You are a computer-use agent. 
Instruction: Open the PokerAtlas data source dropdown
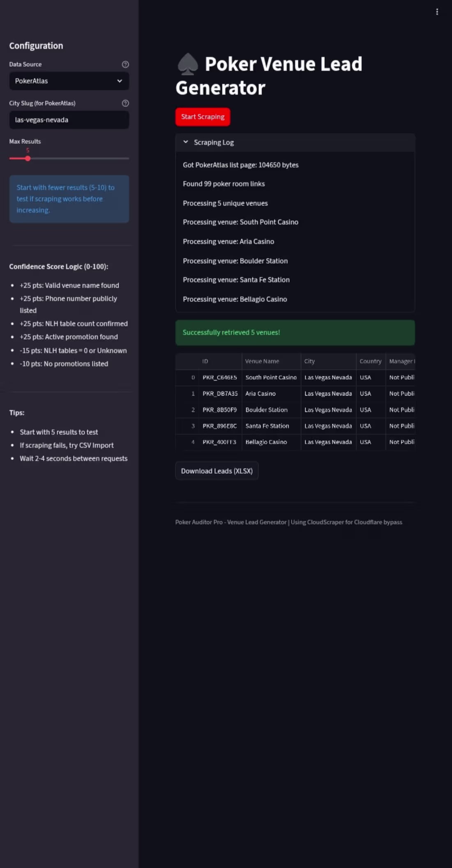tap(69, 81)
